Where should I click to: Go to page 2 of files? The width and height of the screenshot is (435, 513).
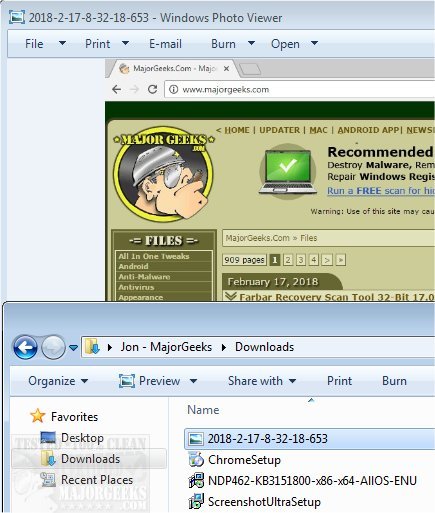tap(288, 260)
